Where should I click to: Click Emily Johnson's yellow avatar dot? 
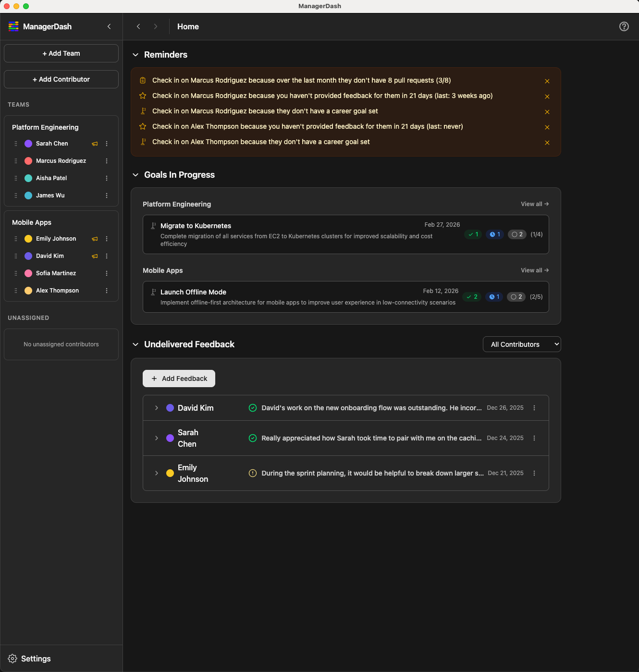tap(170, 473)
